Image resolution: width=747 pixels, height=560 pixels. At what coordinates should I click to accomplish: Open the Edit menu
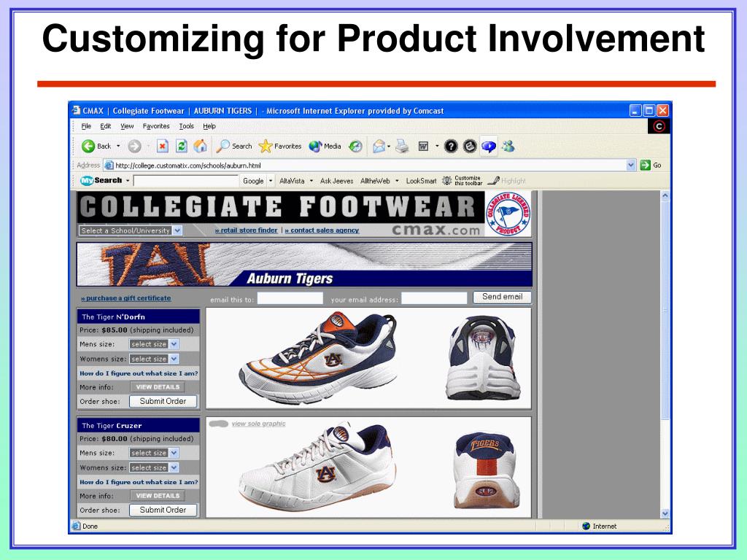(x=105, y=126)
